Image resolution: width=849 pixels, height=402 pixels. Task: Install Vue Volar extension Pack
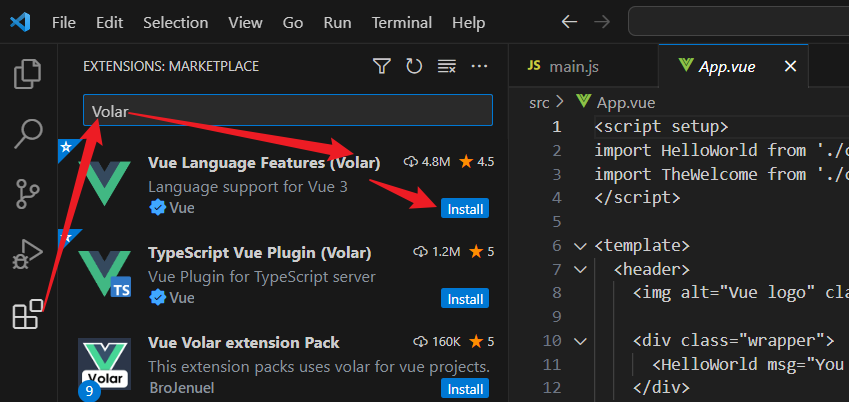coord(465,389)
